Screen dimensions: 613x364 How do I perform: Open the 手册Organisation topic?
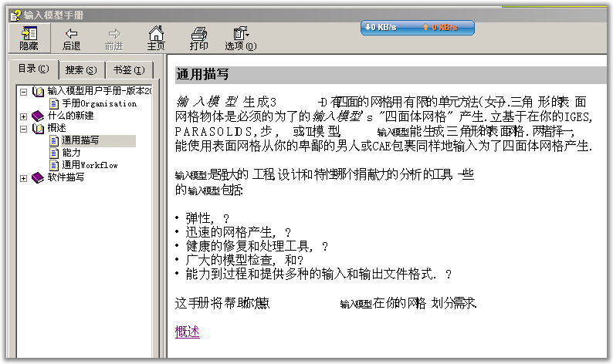pyautogui.click(x=100, y=103)
